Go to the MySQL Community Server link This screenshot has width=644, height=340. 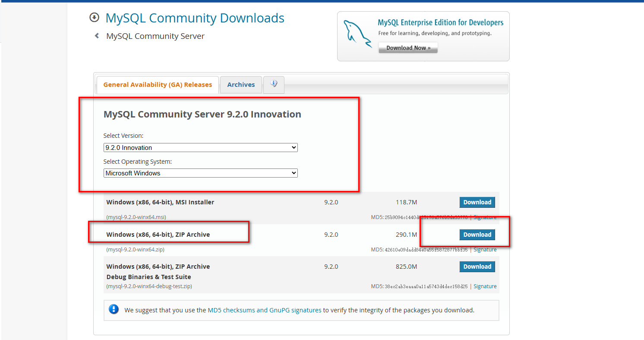coord(155,36)
